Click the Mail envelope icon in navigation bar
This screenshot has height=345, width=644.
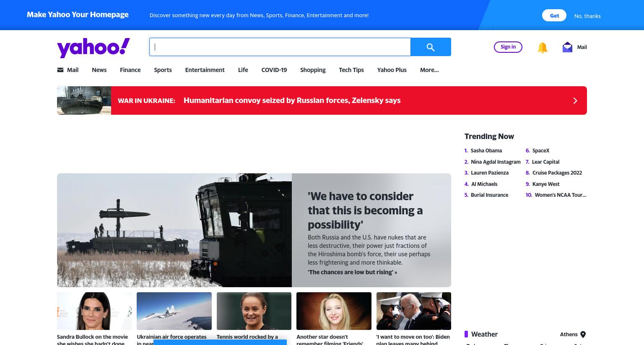(60, 70)
